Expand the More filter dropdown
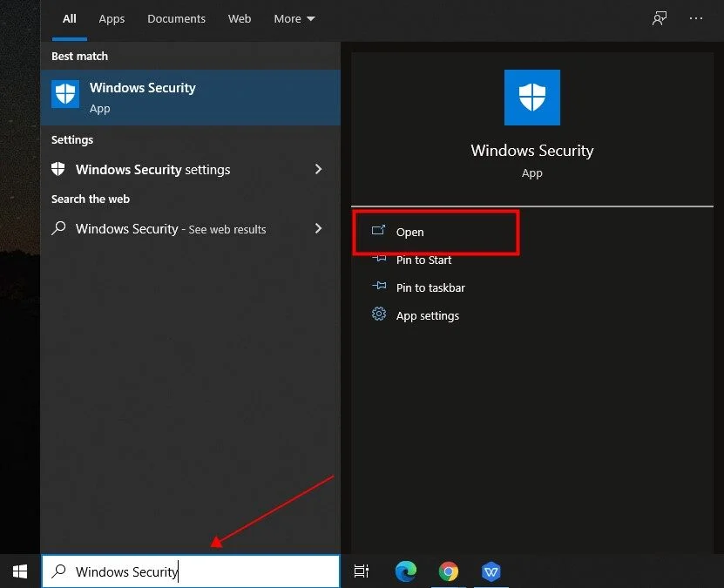 point(294,19)
